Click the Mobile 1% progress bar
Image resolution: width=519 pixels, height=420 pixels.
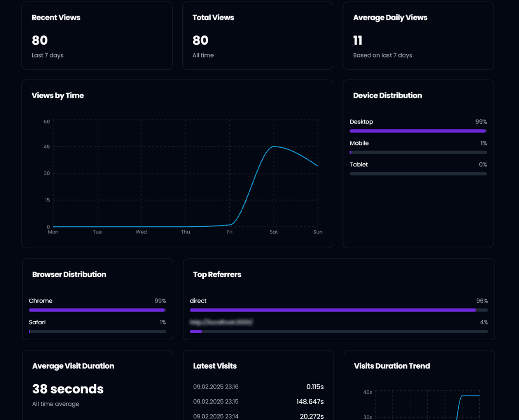coord(418,152)
